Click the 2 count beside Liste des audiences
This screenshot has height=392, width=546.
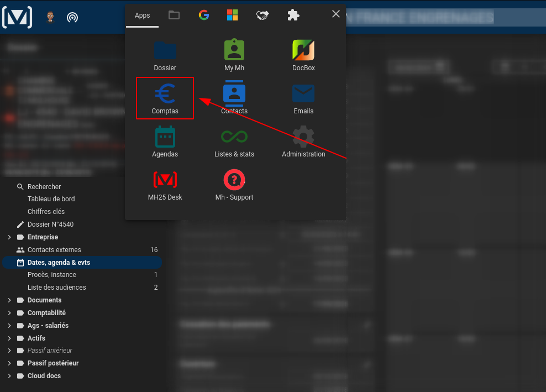tap(156, 288)
